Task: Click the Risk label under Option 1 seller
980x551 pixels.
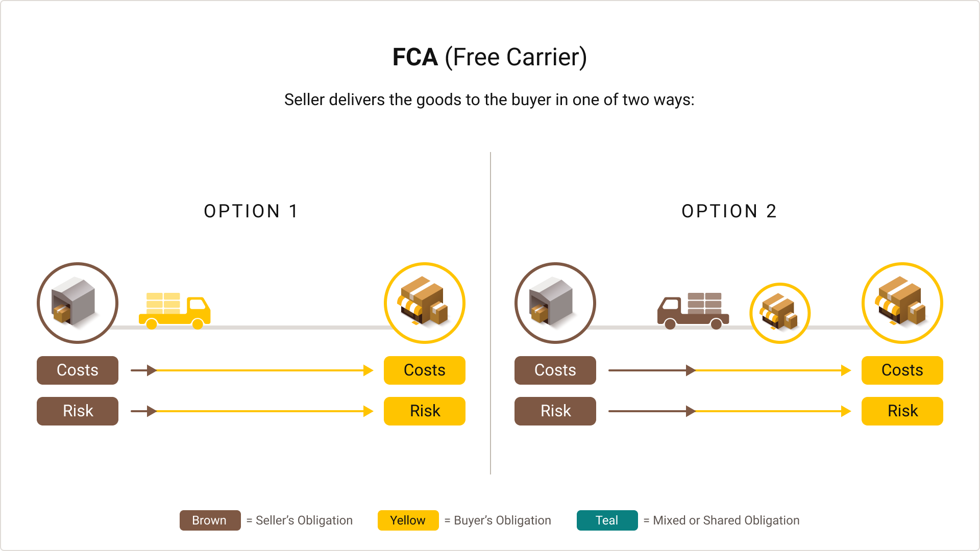Action: click(x=77, y=410)
